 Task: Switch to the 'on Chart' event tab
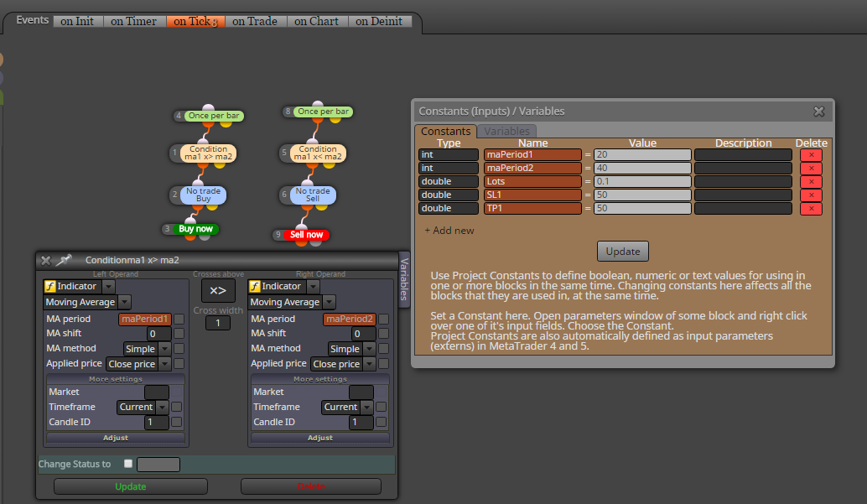click(x=317, y=21)
